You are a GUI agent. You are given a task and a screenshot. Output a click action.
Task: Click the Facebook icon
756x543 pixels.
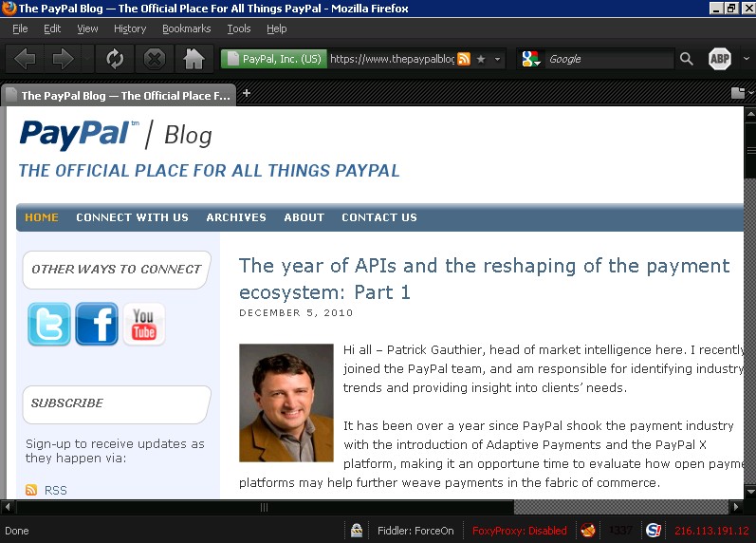(97, 324)
